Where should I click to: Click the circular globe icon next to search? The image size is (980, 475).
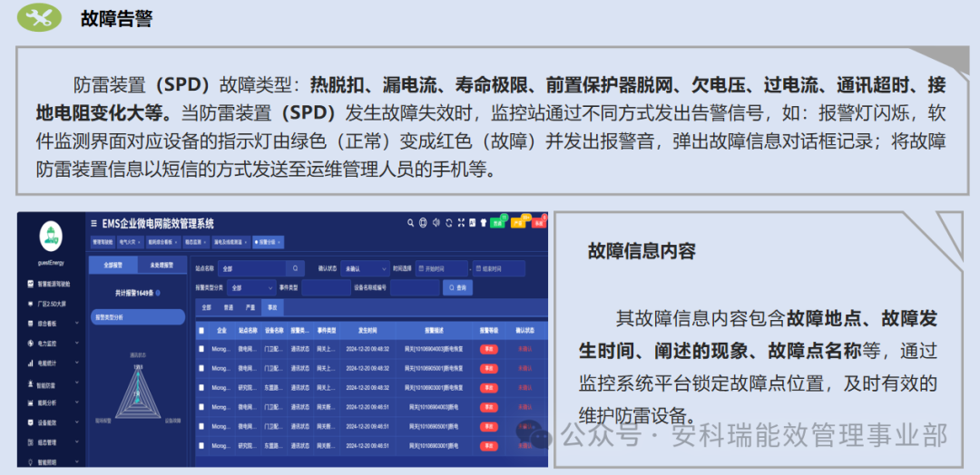click(423, 222)
